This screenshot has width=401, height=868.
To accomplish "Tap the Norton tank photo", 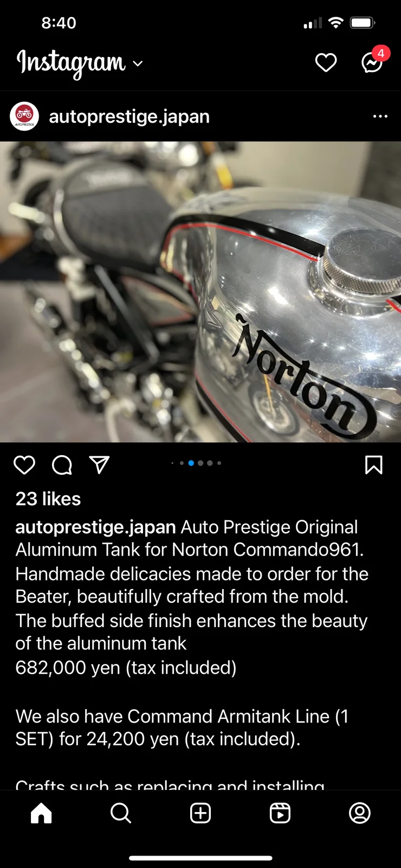I will (200, 292).
